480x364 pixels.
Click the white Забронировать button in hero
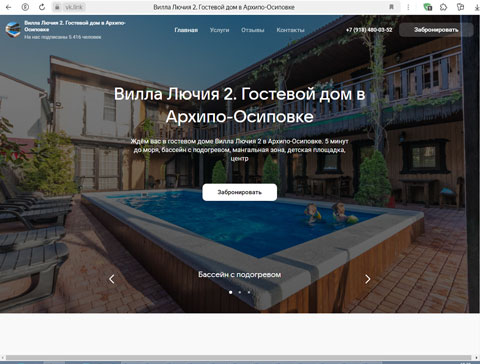[x=239, y=192]
